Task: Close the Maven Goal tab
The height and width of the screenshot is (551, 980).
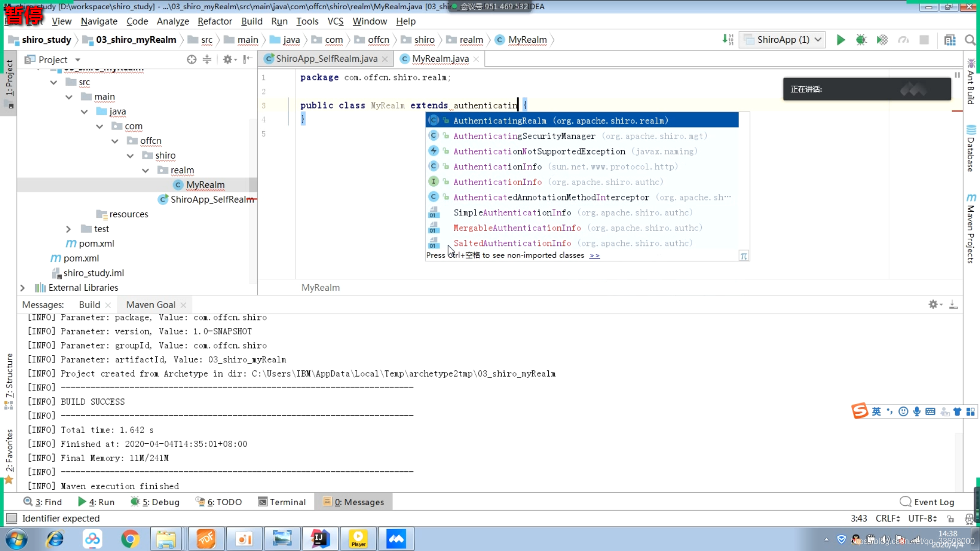Action: [x=183, y=305]
